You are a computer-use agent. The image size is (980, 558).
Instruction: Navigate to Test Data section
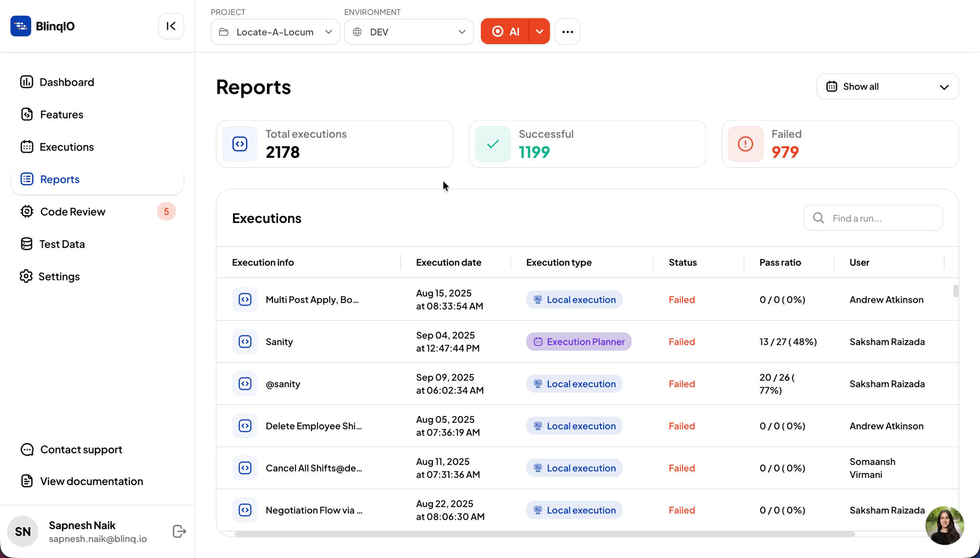click(62, 244)
